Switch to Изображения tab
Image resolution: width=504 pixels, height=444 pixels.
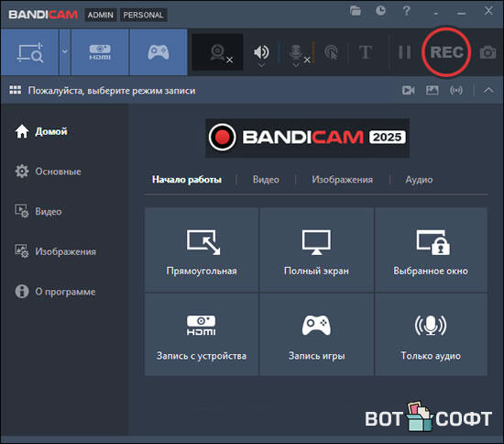(343, 180)
